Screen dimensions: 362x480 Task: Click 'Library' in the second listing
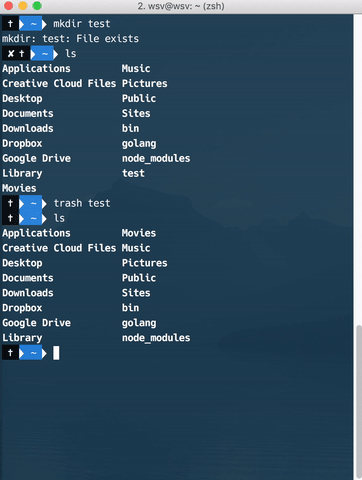click(22, 338)
